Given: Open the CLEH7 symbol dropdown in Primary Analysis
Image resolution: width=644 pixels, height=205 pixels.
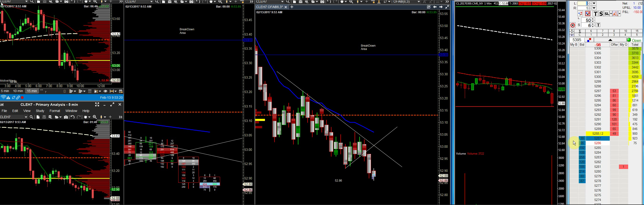Looking at the screenshot, I should pos(26,117).
